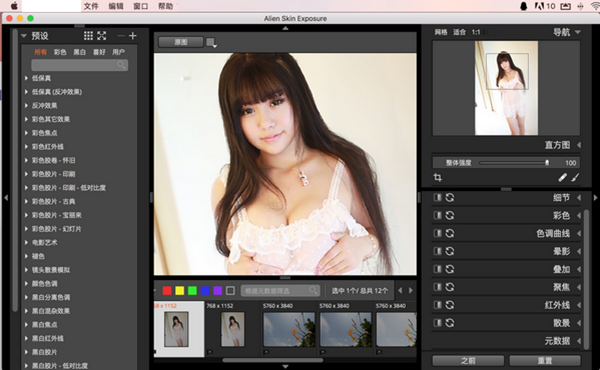Open the Apple menu

tap(14, 6)
